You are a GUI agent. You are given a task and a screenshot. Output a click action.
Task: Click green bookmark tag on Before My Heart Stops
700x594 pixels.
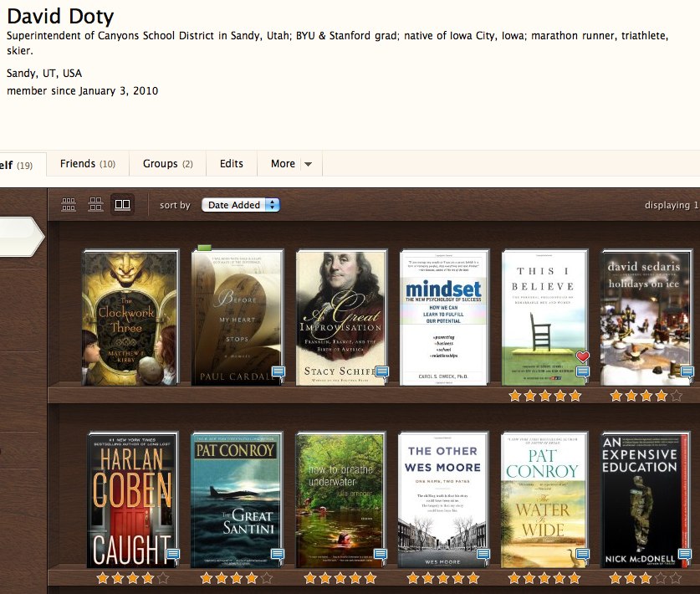204,248
